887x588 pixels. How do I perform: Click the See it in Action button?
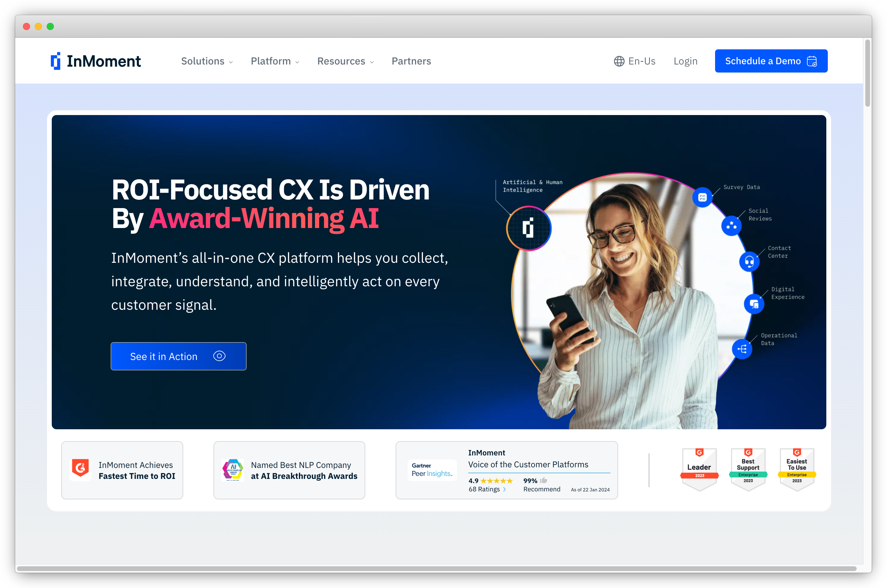pos(178,356)
